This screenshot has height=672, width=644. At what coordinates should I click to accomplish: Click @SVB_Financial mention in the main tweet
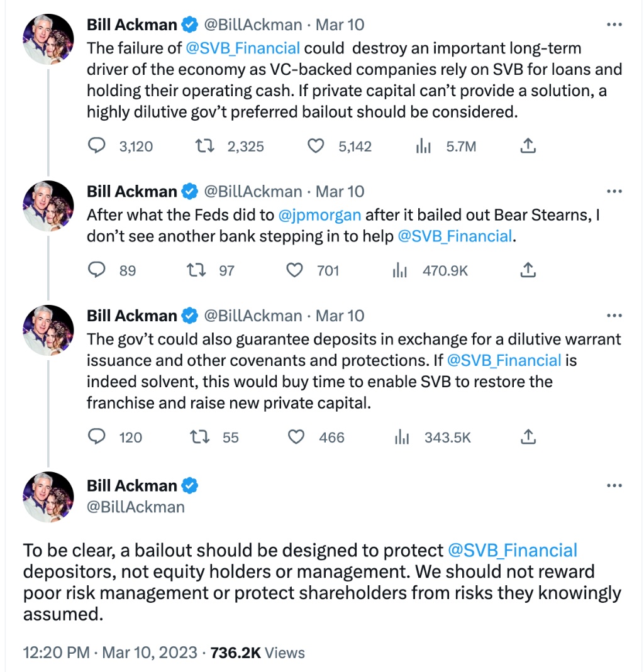[x=512, y=551]
